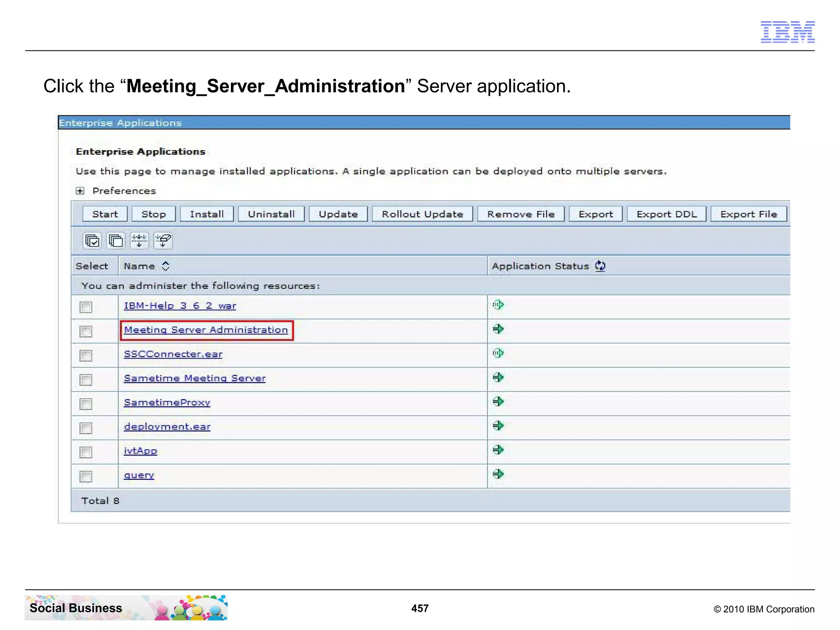Click the Remove File button

(521, 214)
